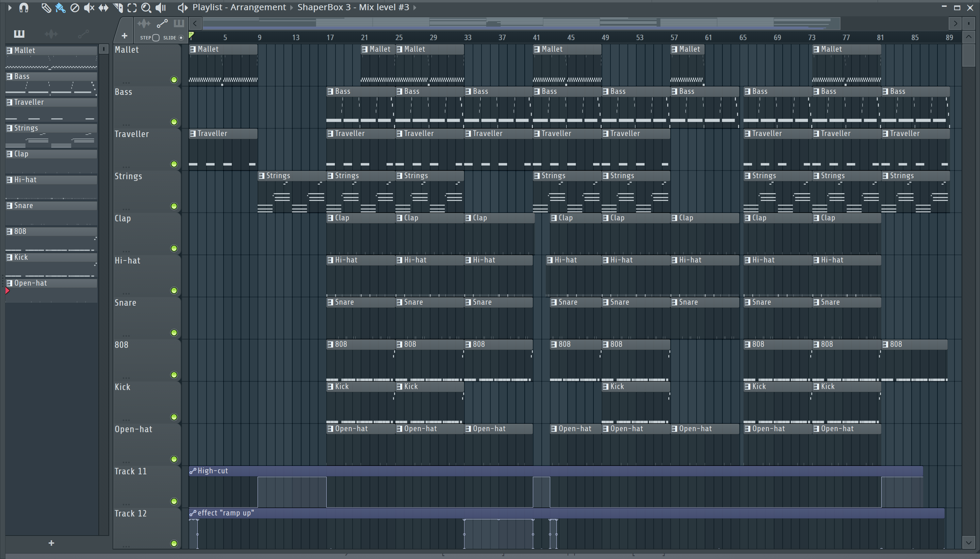Select the Delete tool
980x559 pixels.
75,8
